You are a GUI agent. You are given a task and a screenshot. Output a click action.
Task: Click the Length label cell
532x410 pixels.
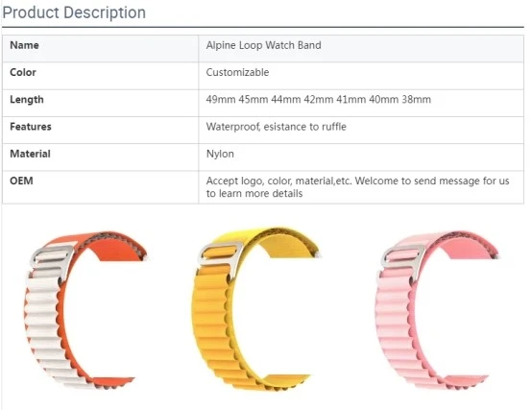tap(100, 103)
